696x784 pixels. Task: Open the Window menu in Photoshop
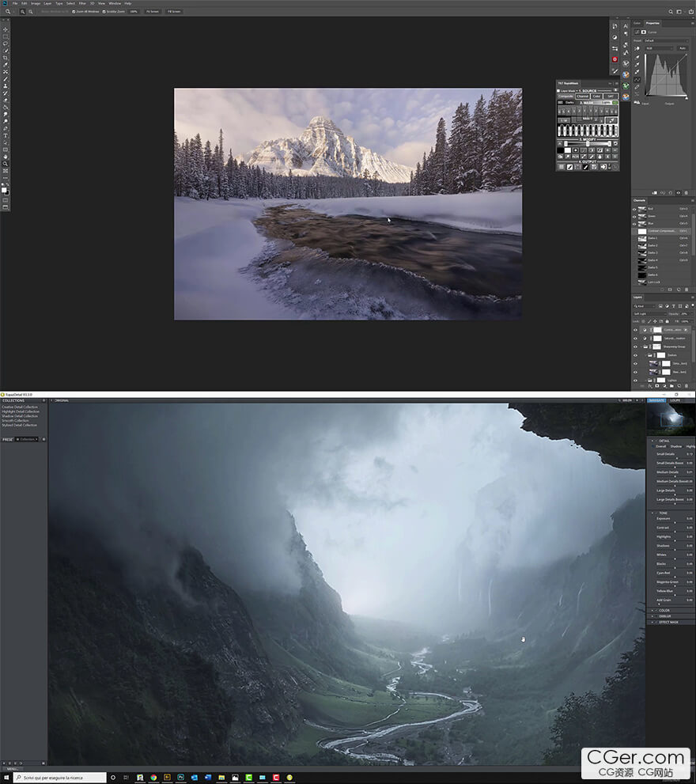tap(115, 3)
